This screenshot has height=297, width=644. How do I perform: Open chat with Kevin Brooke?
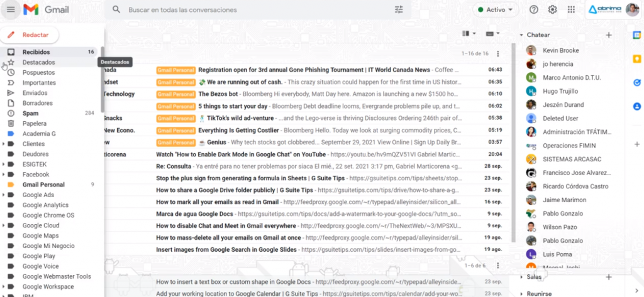click(x=560, y=50)
